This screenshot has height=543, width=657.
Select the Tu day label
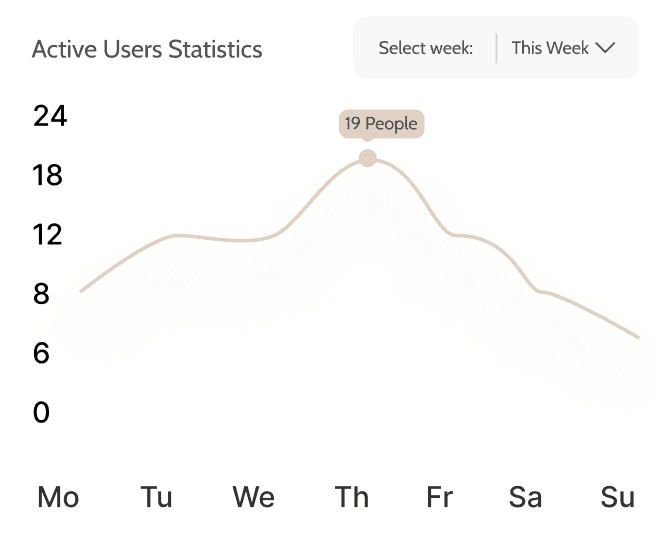coord(156,497)
